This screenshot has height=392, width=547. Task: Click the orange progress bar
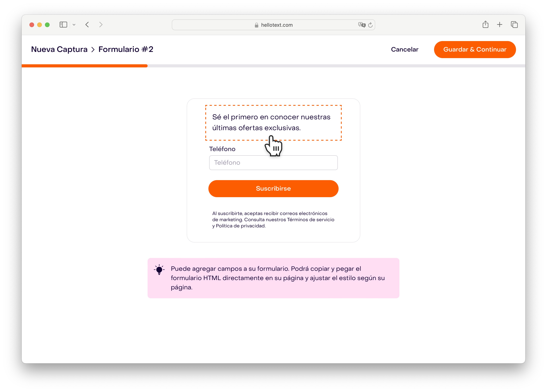(x=84, y=66)
